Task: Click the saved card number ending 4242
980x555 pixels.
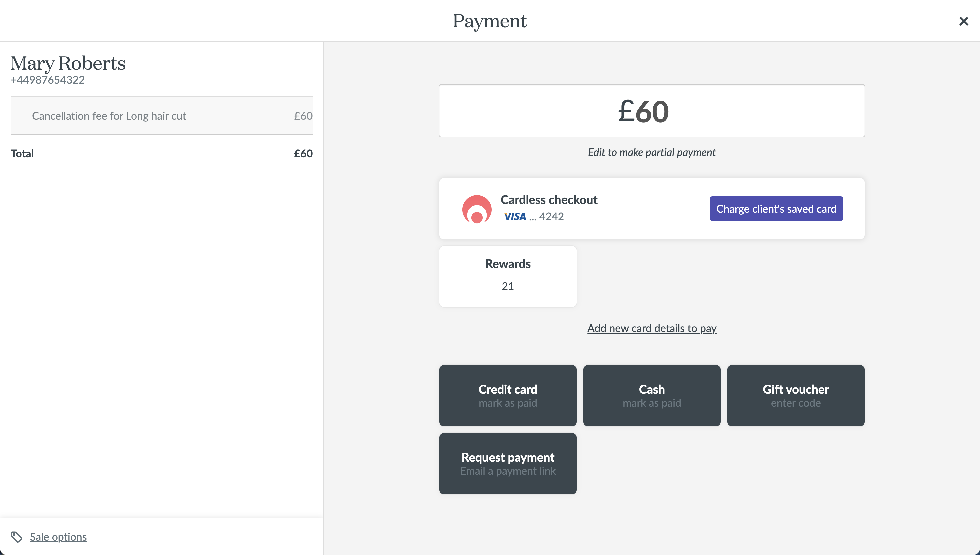Action: point(551,217)
